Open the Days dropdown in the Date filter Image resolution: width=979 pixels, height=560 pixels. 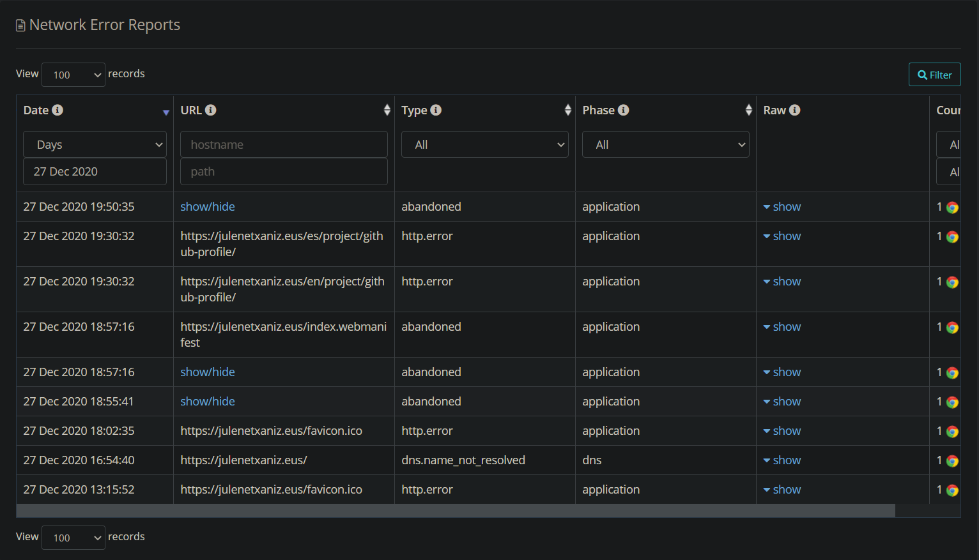click(x=95, y=144)
